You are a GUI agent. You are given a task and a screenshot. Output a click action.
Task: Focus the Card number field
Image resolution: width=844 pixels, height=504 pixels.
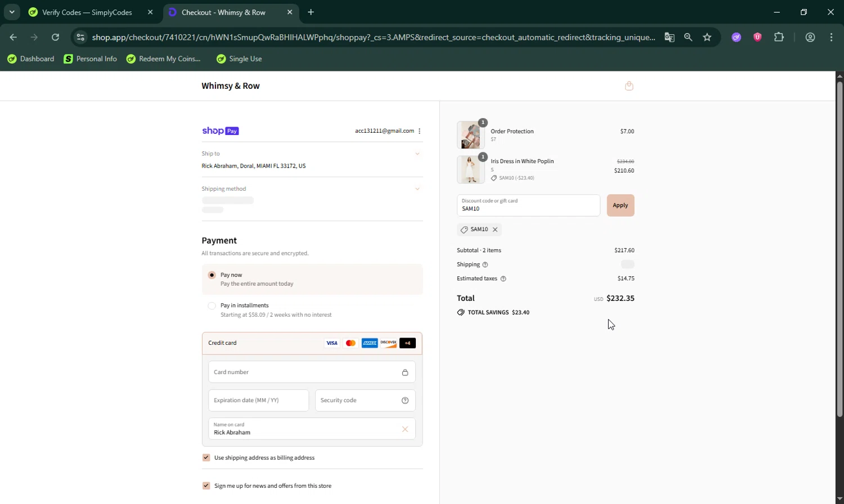click(312, 372)
